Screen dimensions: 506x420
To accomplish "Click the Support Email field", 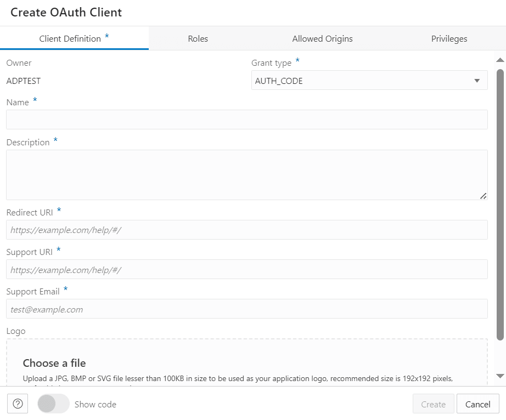I will point(246,309).
